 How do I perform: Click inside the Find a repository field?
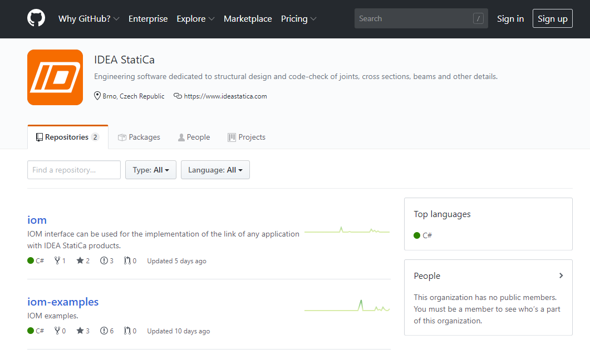coord(73,169)
